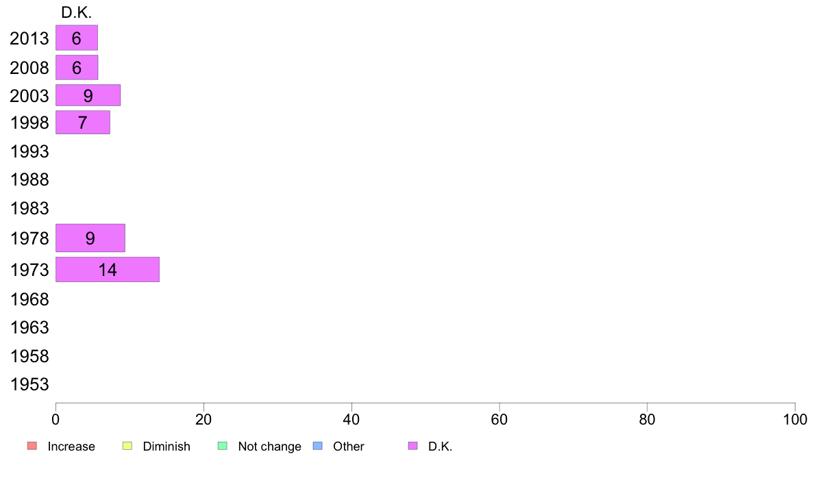The height and width of the screenshot is (504, 814).
Task: Select the 1998 bar showing 7
Action: point(83,123)
